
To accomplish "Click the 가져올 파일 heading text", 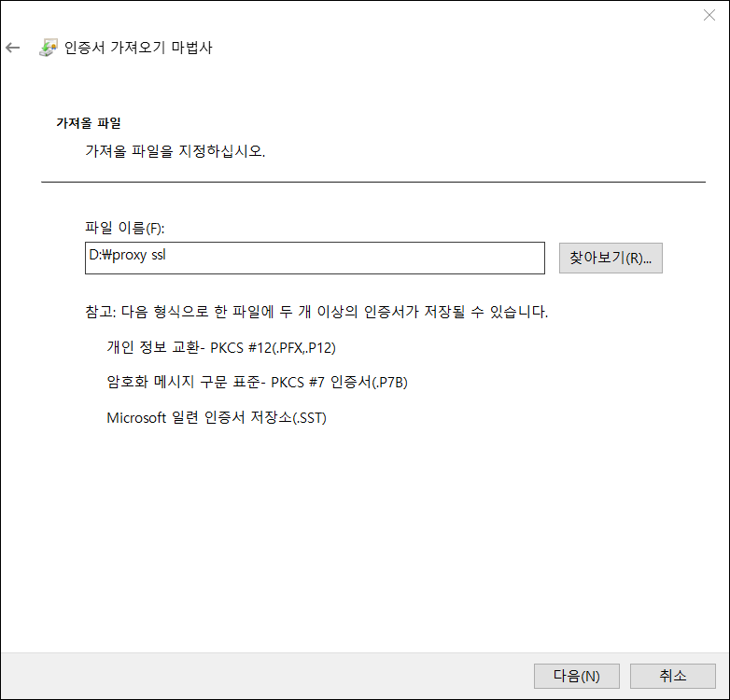I will [89, 123].
